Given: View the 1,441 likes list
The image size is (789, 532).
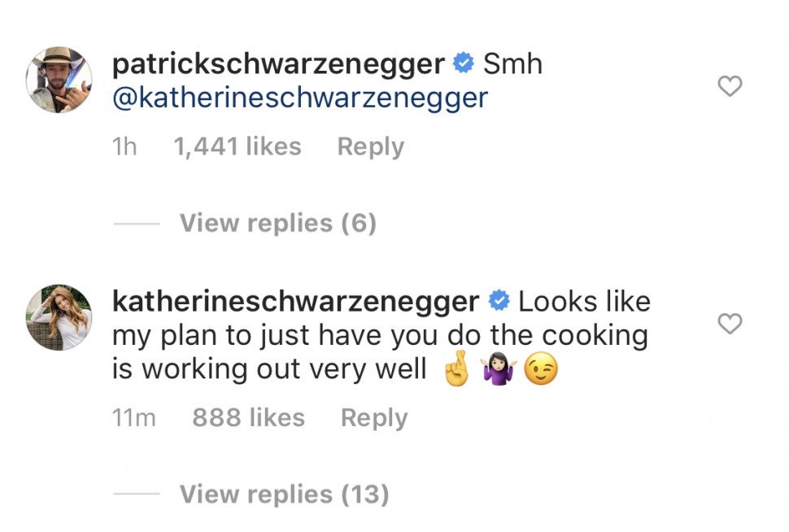Looking at the screenshot, I should [238, 147].
